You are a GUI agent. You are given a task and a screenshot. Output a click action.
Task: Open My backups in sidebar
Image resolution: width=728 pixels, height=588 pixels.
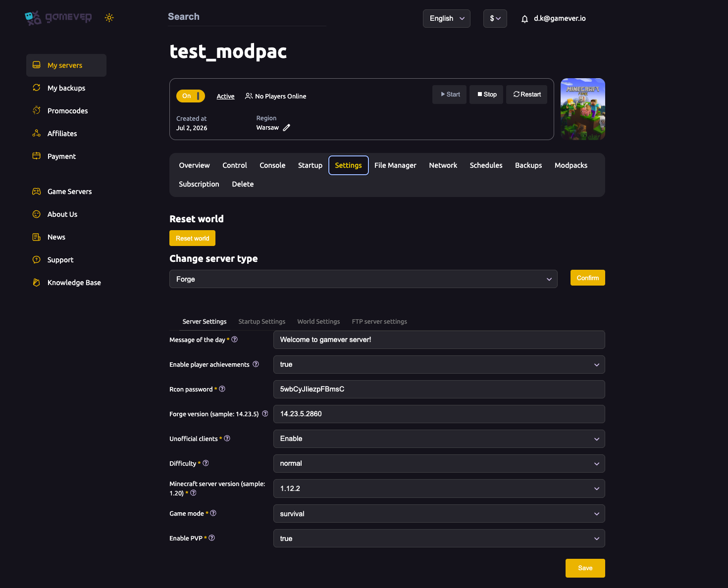[x=66, y=88]
